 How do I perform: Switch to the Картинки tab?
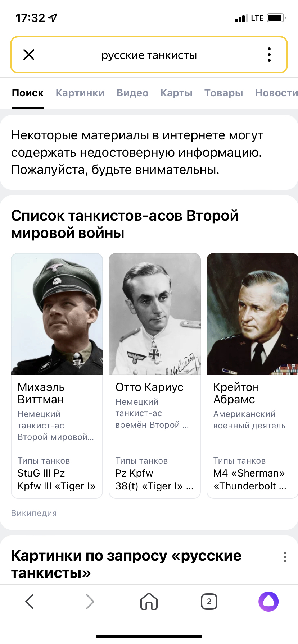pyautogui.click(x=80, y=93)
